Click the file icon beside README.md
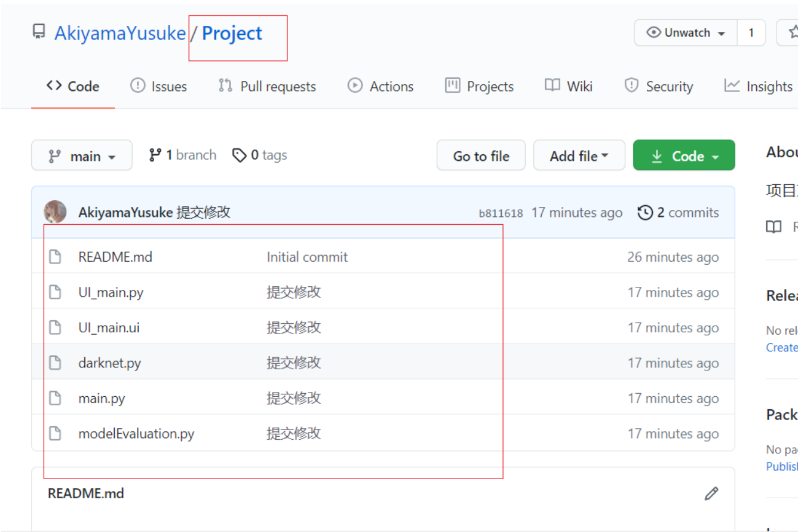The height and width of the screenshot is (532, 809). [55, 257]
